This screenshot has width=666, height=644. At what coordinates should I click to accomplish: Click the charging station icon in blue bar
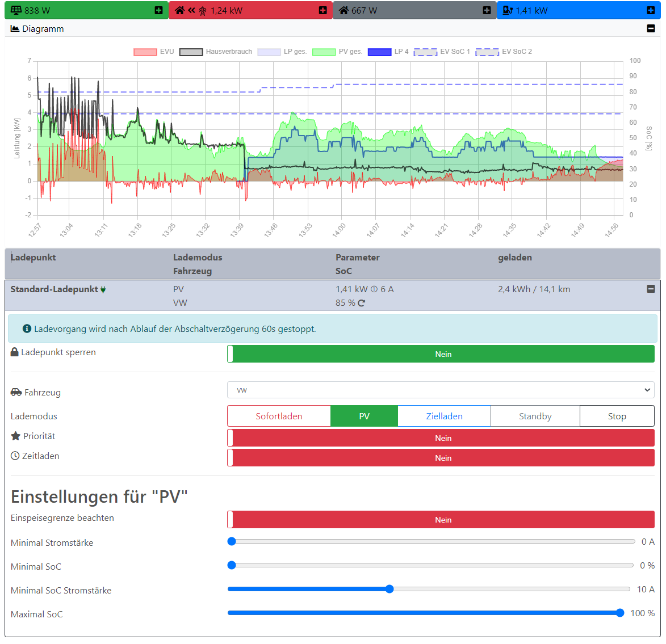(508, 10)
